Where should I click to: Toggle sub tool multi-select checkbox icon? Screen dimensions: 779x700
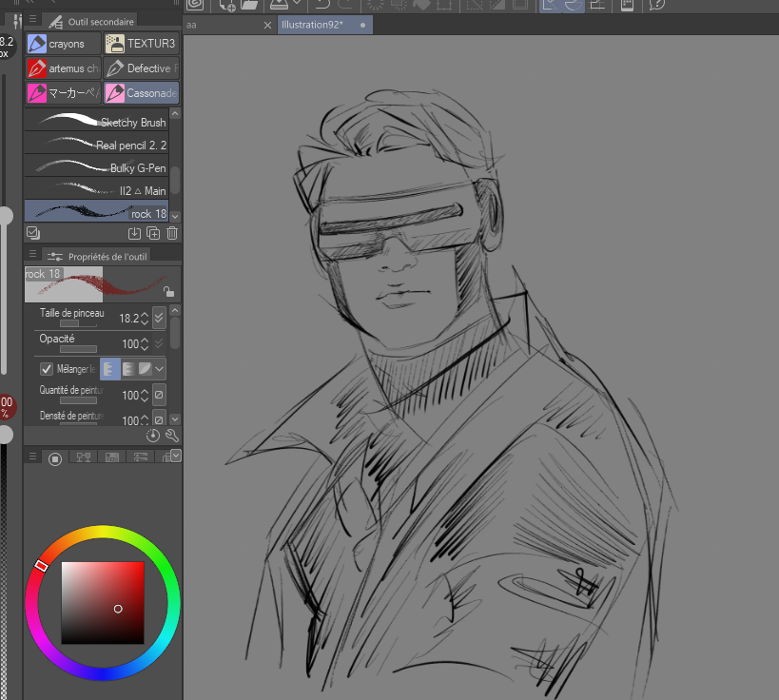coord(33,233)
